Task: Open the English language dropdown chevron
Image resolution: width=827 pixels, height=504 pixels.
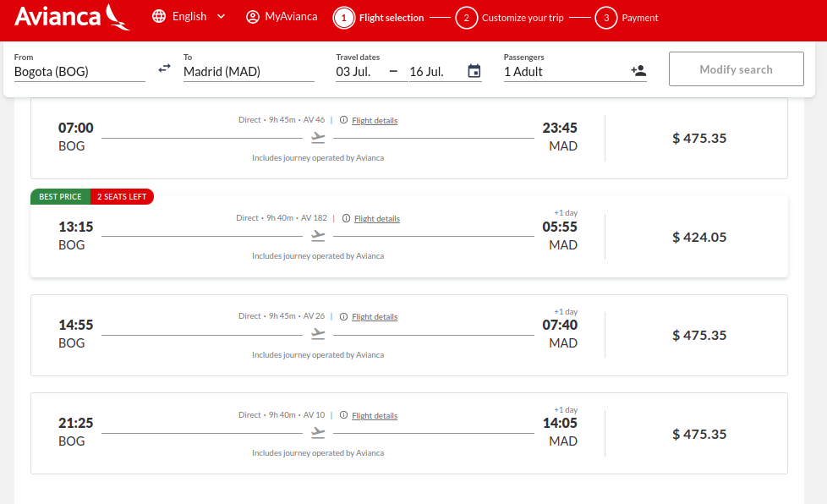Action: pyautogui.click(x=221, y=16)
